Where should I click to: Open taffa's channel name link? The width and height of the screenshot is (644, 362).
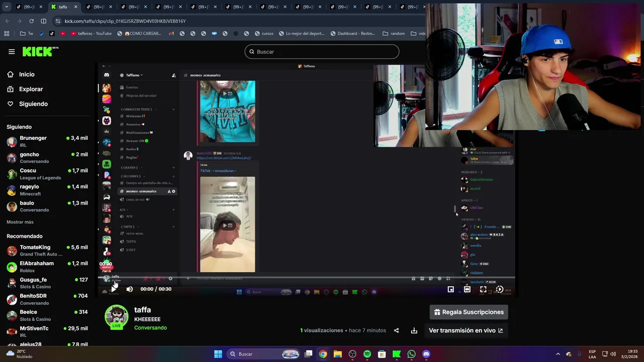142,310
